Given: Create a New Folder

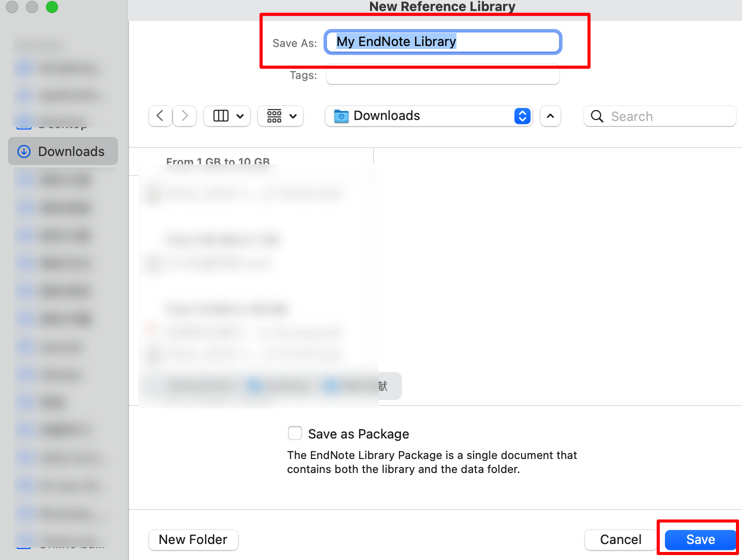Looking at the screenshot, I should [193, 539].
